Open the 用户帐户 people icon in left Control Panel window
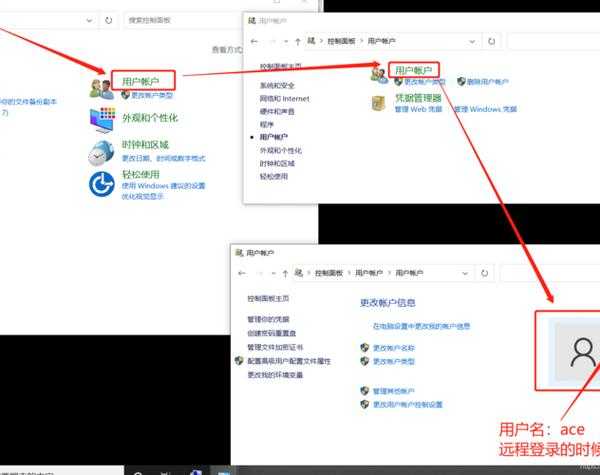600x475 pixels. coord(101,89)
